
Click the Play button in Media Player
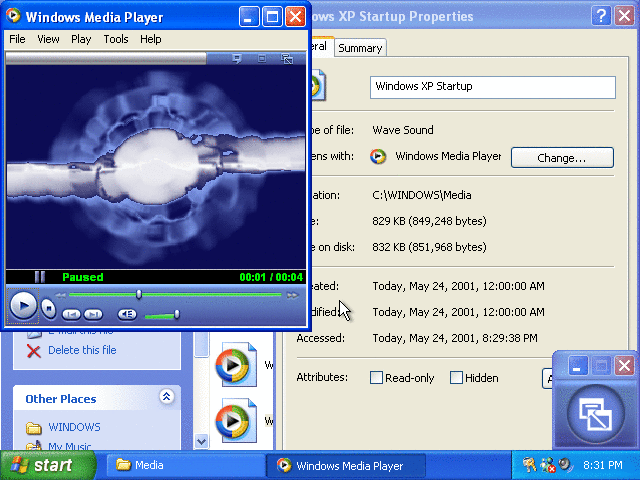click(23, 305)
